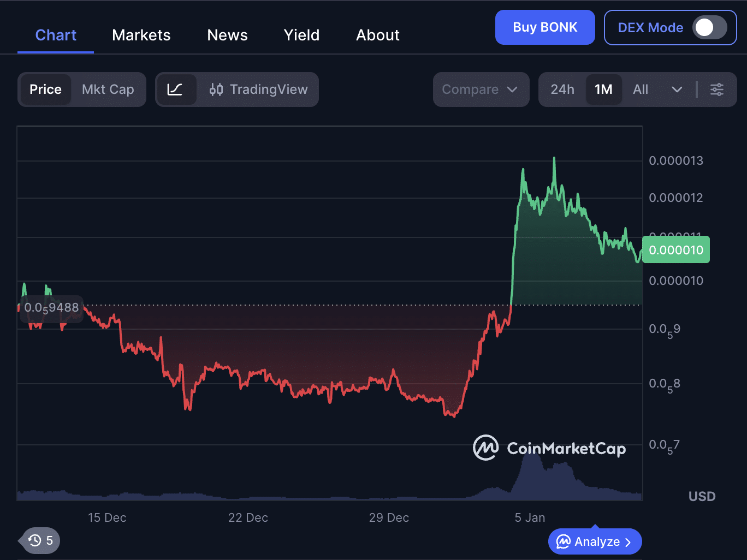Open the chart customization sliders icon

tap(716, 89)
